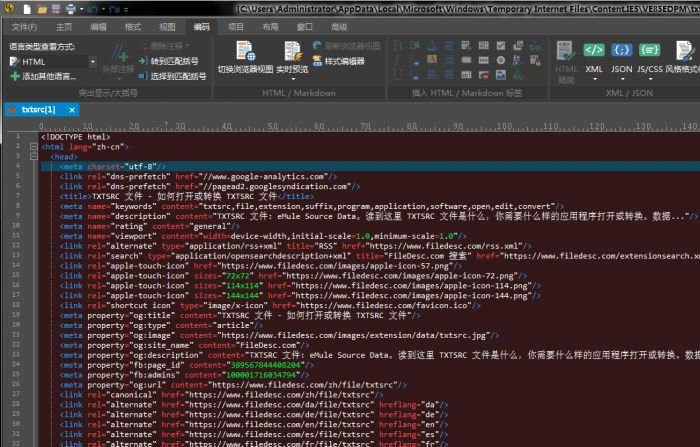Click 删除注释 button
Viewport: 700px width, 447px height.
(x=167, y=46)
